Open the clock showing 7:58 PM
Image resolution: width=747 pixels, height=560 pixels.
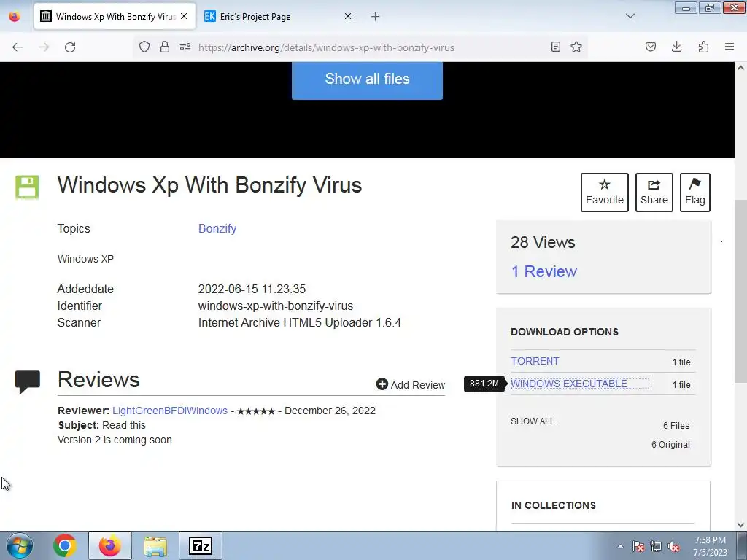tap(710, 546)
